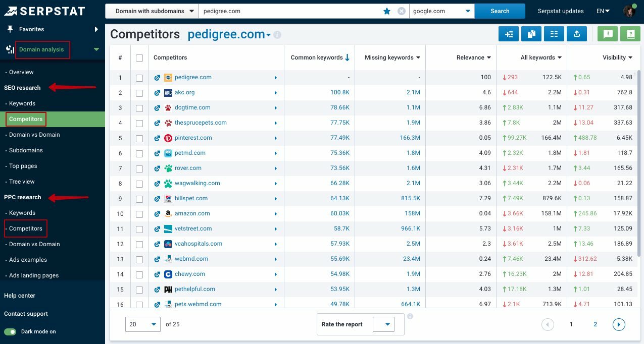Turn off the Dark mode toggle
644x344 pixels.
(10, 332)
